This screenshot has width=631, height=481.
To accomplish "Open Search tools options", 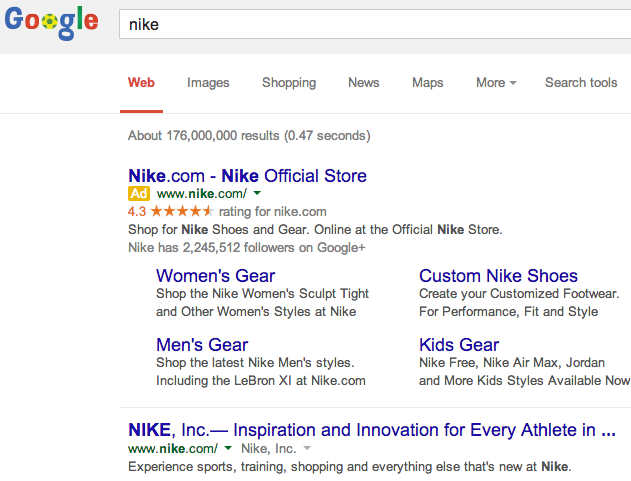I will tap(581, 83).
